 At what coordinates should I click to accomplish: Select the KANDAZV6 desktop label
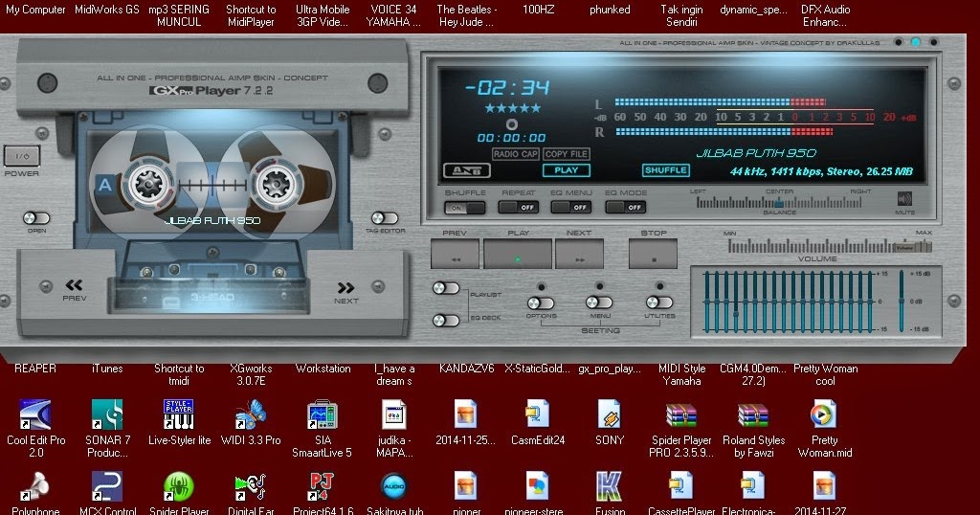point(466,369)
